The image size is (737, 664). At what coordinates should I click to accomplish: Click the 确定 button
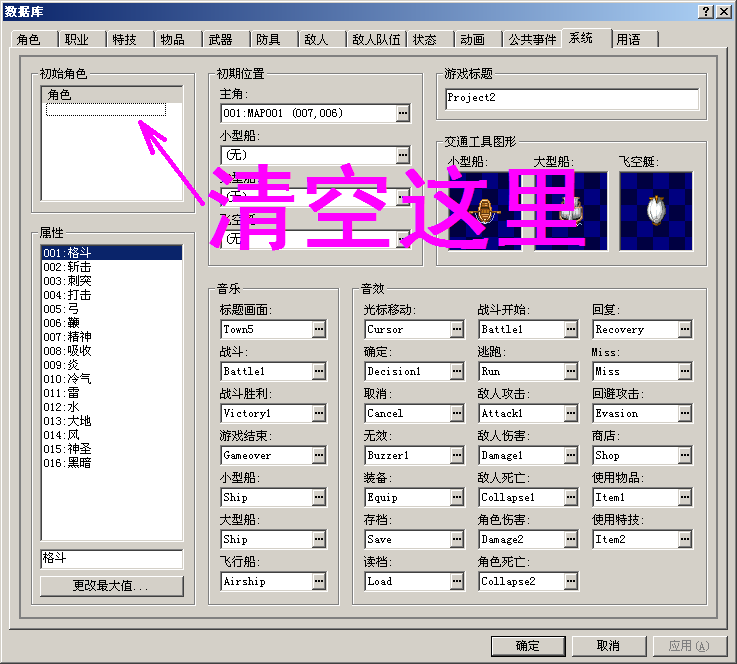coord(528,646)
